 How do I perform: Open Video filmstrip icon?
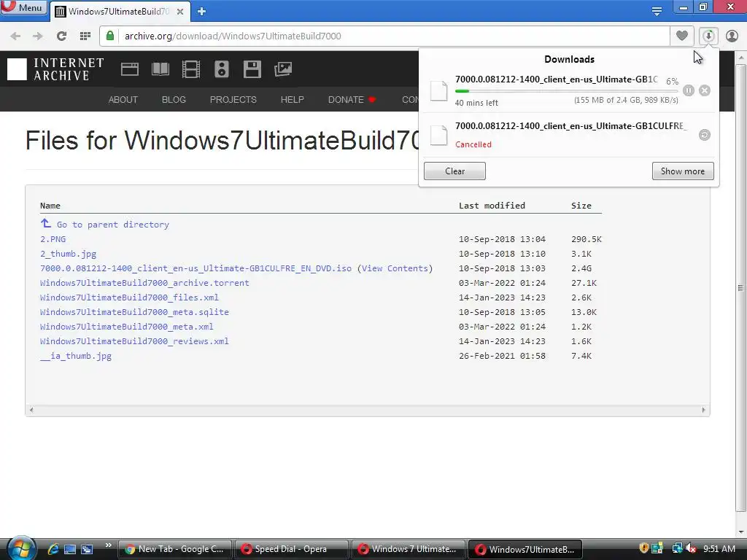tap(191, 69)
